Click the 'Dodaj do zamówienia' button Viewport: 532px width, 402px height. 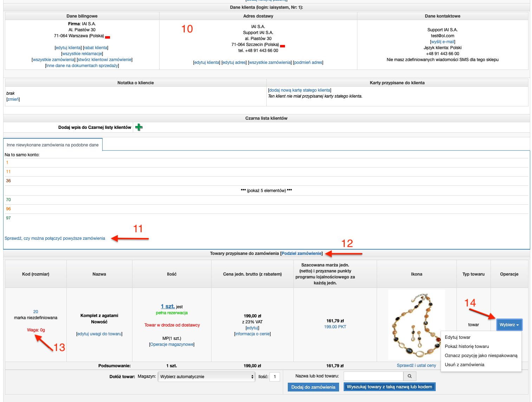click(x=313, y=387)
